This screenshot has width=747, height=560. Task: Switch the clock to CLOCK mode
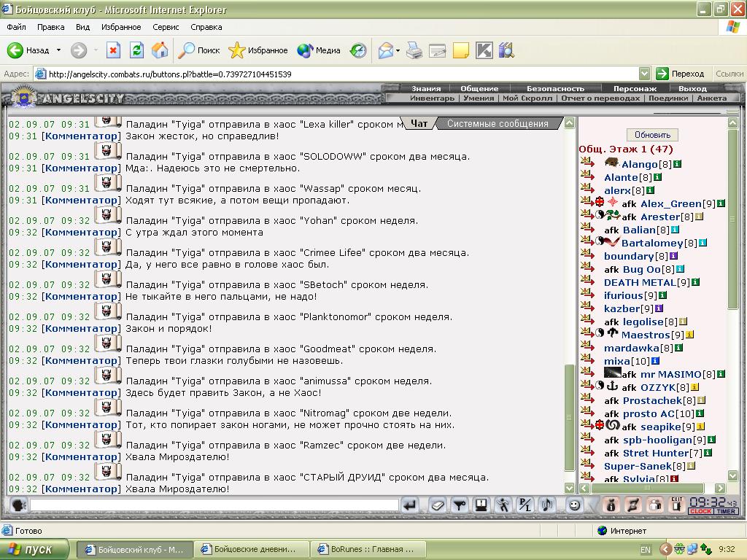[x=700, y=511]
